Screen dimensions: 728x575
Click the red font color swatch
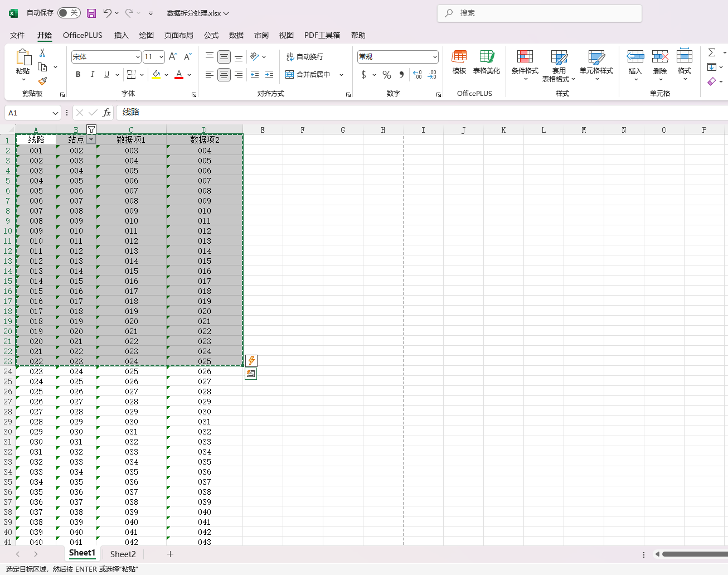pyautogui.click(x=179, y=74)
